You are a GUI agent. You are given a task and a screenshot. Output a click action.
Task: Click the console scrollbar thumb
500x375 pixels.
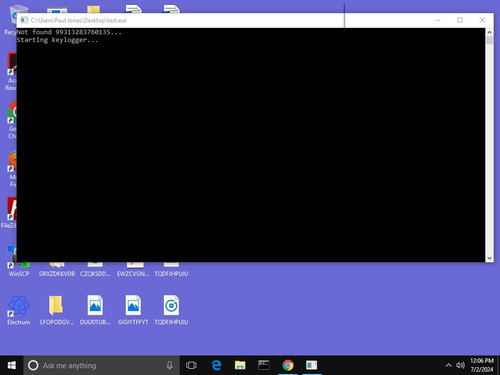[x=489, y=40]
